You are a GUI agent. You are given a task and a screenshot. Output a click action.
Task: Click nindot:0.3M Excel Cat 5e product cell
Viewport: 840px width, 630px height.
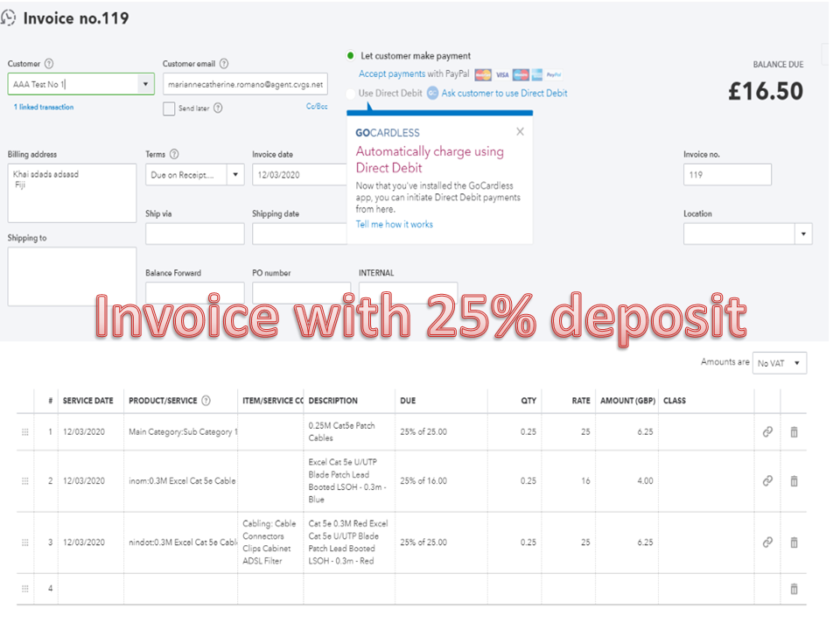click(x=181, y=542)
